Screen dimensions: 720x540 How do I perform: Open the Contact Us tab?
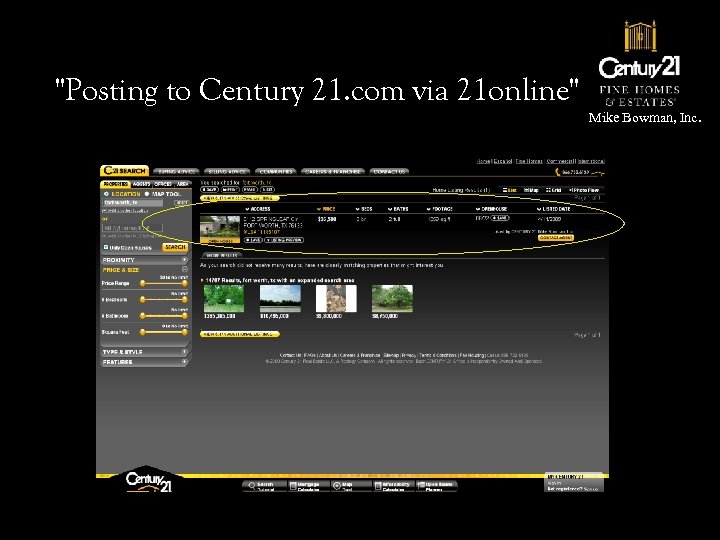[x=389, y=172]
